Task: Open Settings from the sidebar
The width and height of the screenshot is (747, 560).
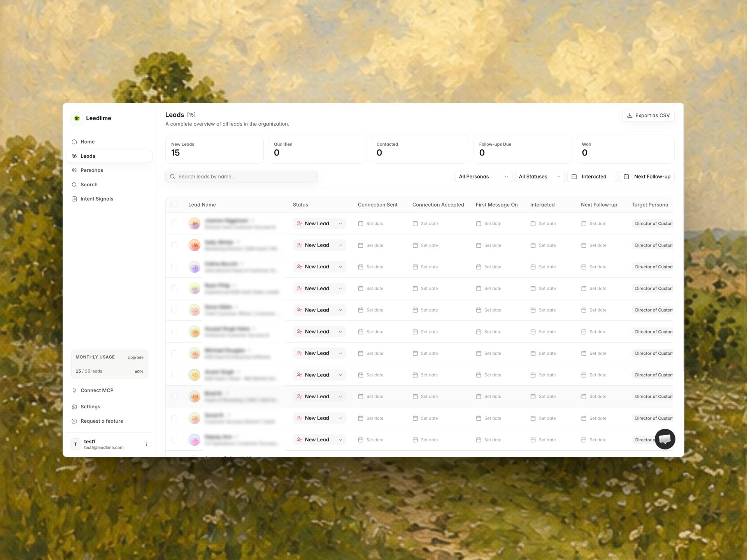Action: coord(109,406)
